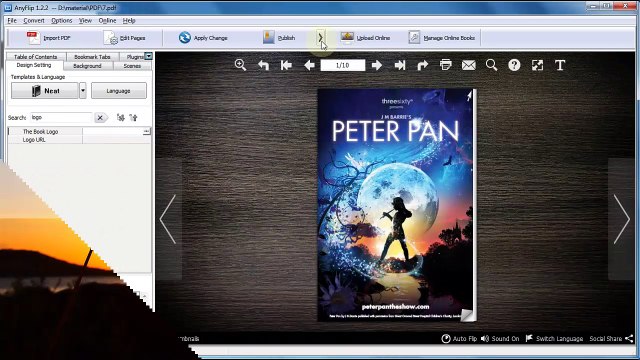Select the Logo URL setting row
Image resolution: width=640 pixels, height=360 pixels.
[x=80, y=140]
